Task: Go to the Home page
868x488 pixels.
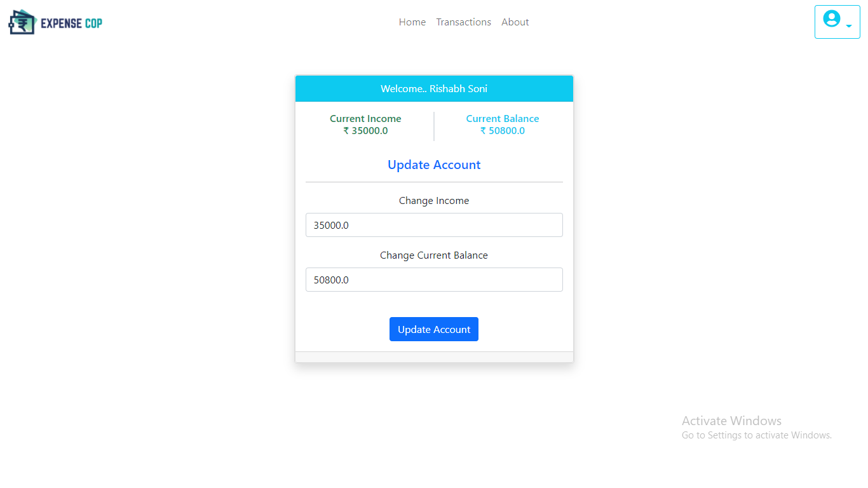Action: (x=412, y=22)
